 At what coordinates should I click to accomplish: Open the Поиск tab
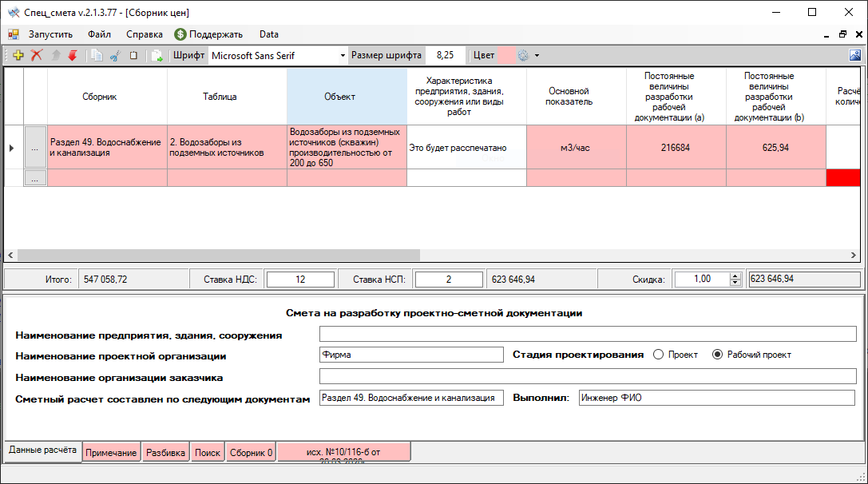coord(208,452)
